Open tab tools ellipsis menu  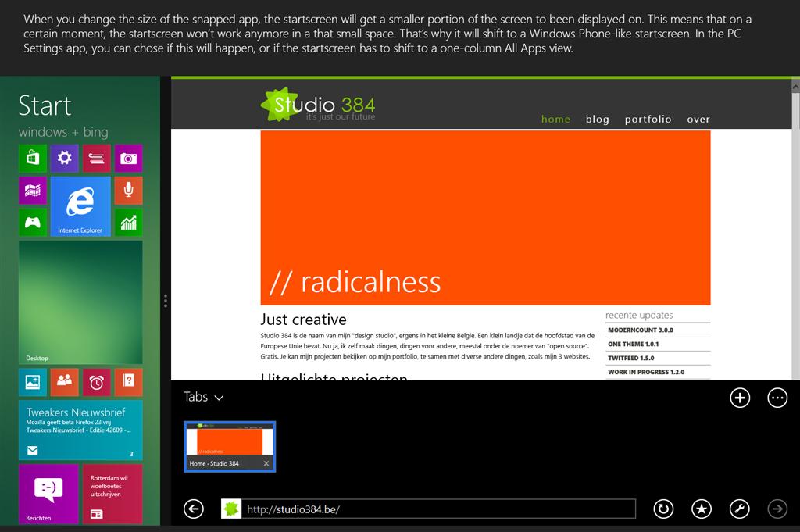tap(777, 398)
